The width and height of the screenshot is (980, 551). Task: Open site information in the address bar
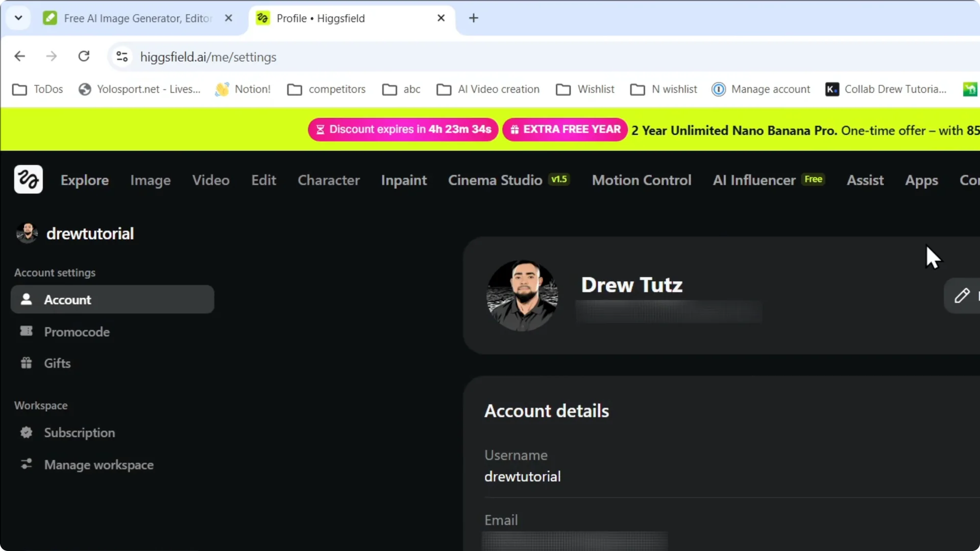coord(121,57)
